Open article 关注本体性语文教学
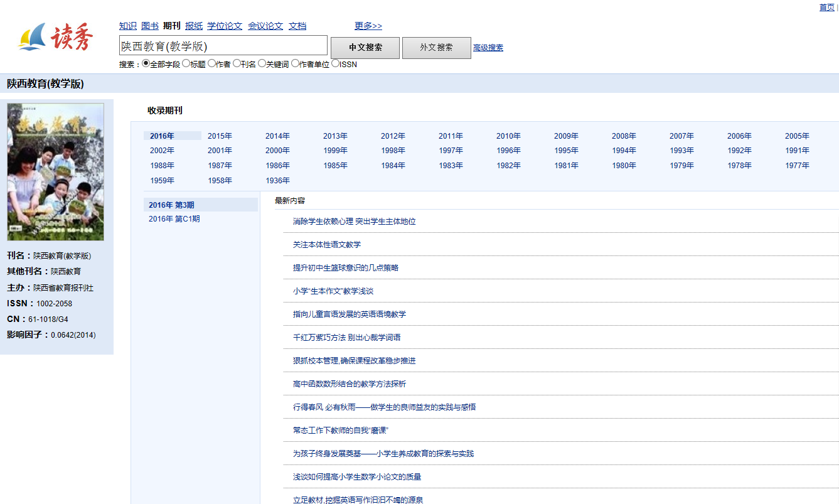This screenshot has height=504, width=839. (x=326, y=245)
